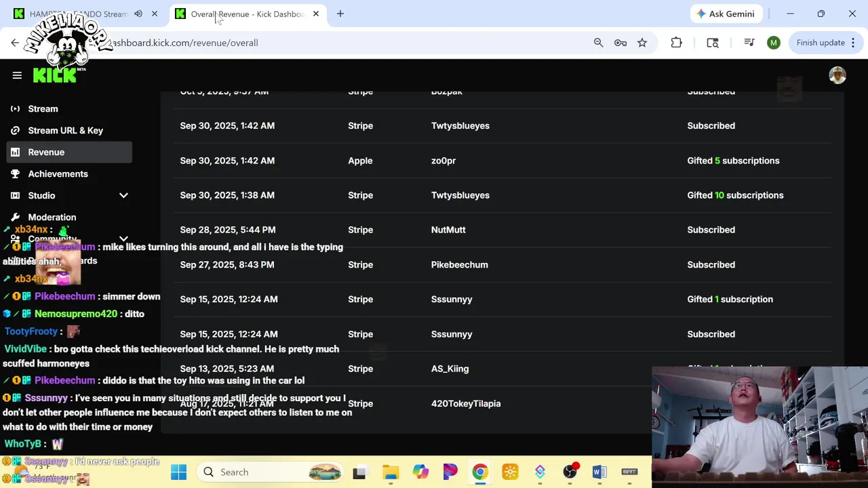Click the 420TokeyTilapia username
868x488 pixels.
tap(466, 403)
